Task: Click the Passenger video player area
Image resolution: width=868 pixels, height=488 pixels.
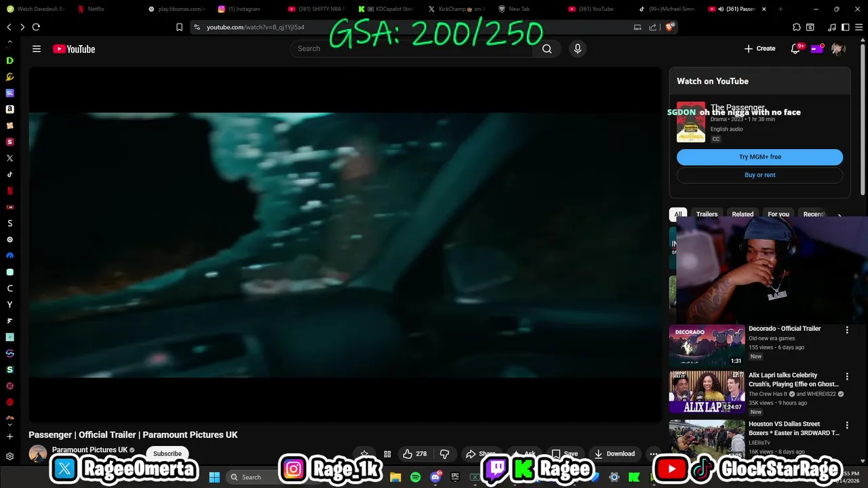Action: [x=345, y=245]
